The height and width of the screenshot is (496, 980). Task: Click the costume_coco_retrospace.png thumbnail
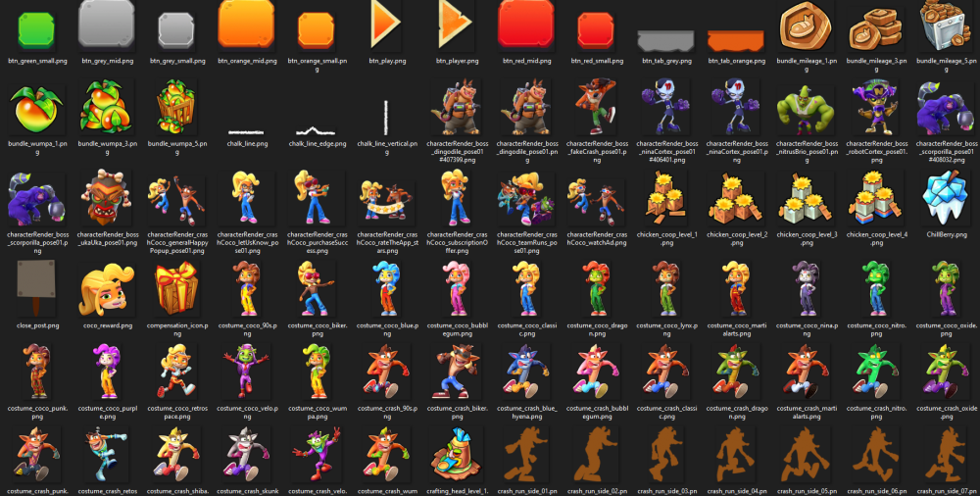176,371
